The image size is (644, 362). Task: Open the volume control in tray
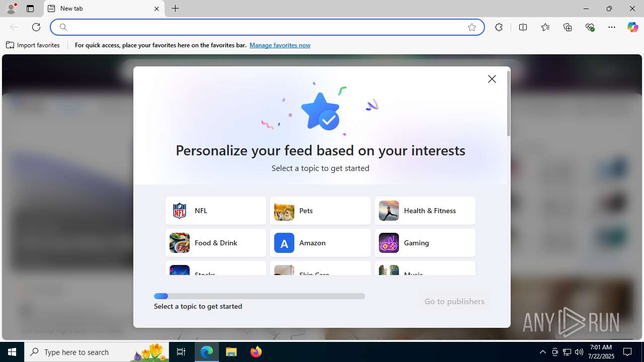pos(579,352)
